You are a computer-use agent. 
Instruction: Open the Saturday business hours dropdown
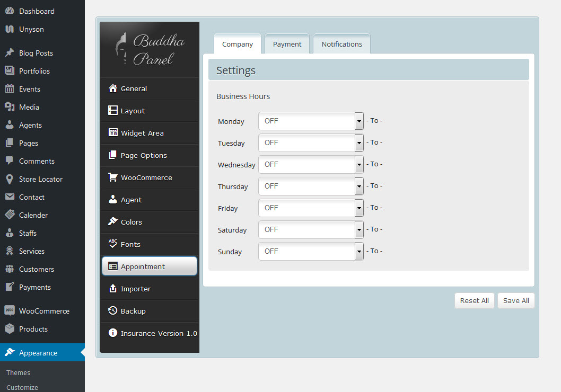pyautogui.click(x=311, y=230)
